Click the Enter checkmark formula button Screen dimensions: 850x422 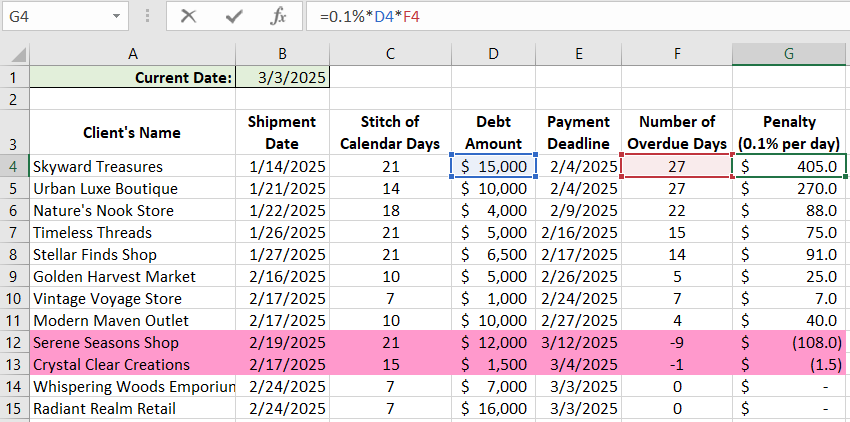coord(234,17)
